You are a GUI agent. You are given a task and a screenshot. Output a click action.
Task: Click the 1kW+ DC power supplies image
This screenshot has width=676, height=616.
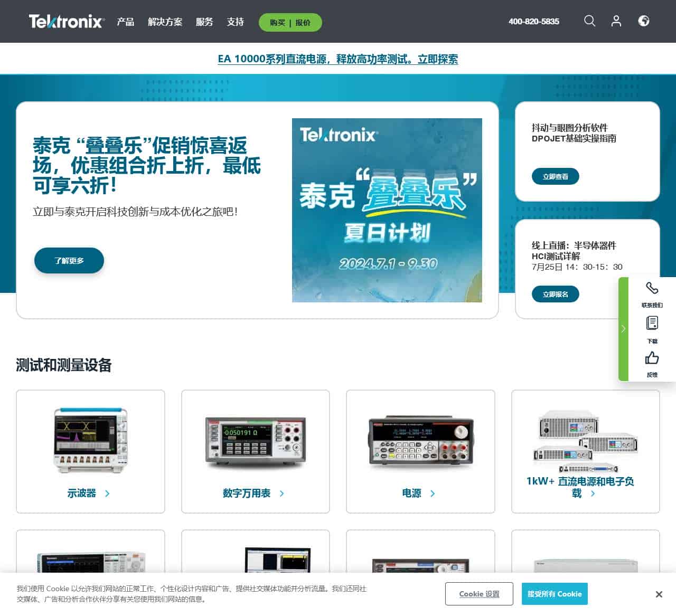pos(586,441)
